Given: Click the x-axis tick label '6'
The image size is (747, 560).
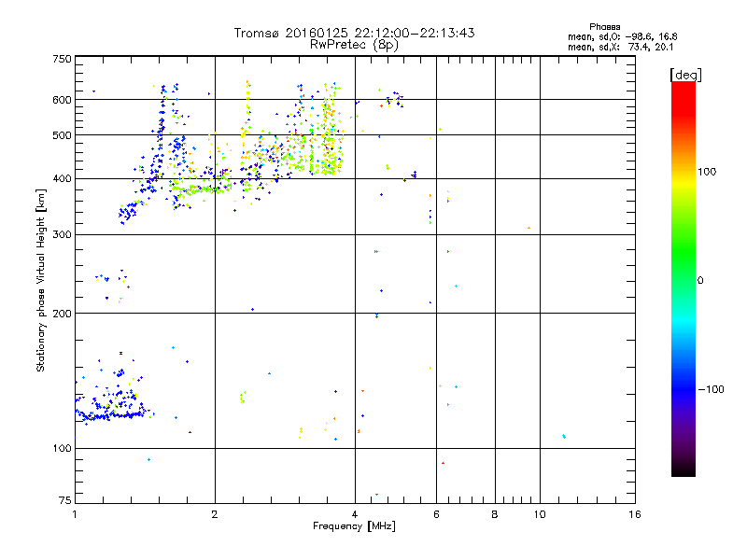Looking at the screenshot, I should pos(436,514).
